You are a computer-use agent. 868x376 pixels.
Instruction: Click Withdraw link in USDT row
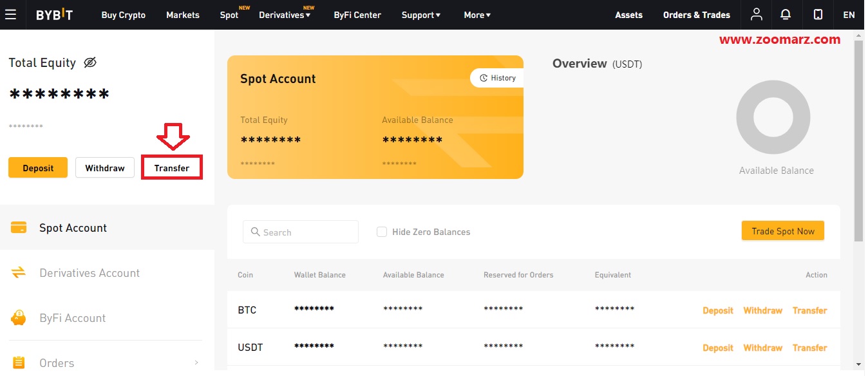(x=763, y=348)
